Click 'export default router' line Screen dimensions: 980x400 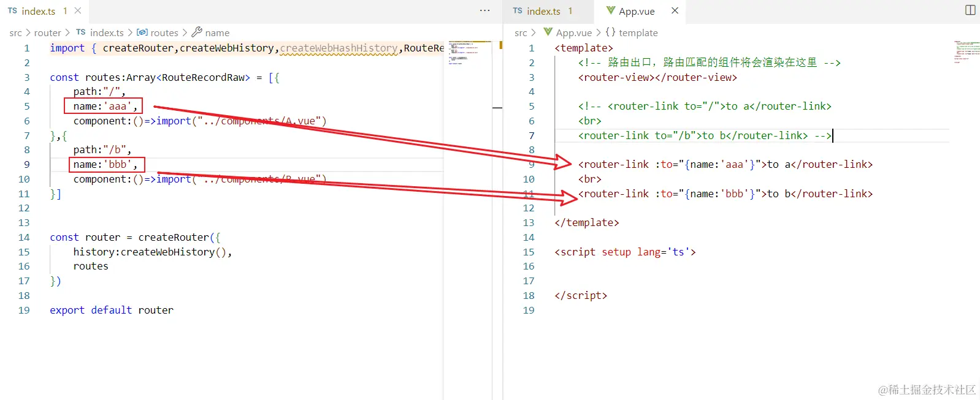(112, 311)
